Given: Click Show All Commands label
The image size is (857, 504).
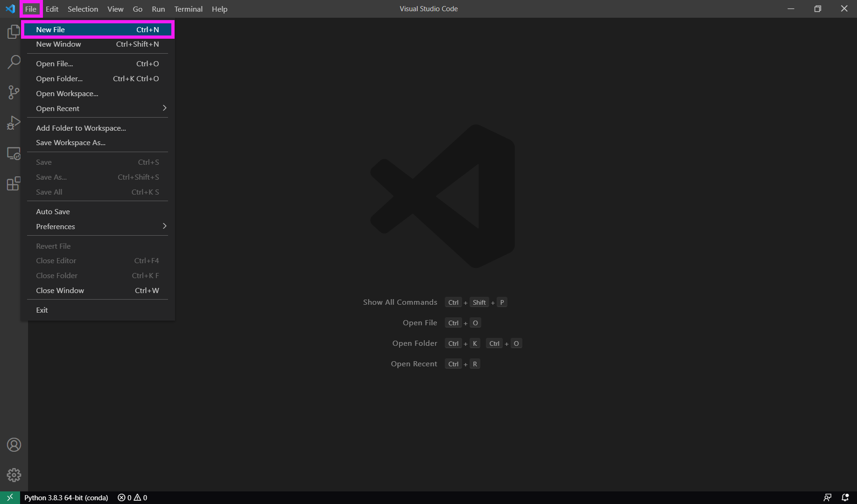Looking at the screenshot, I should (x=400, y=302).
